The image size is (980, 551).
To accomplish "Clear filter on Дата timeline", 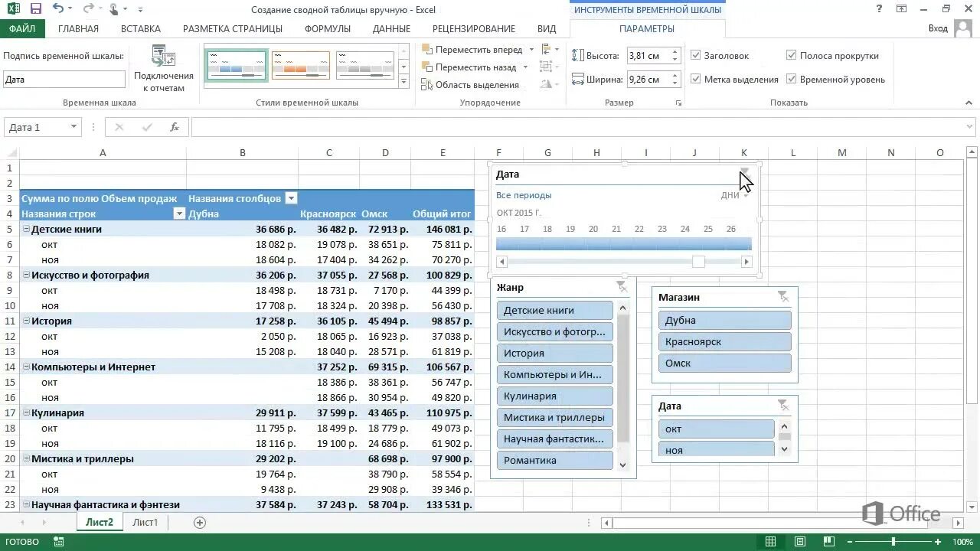I will 744,174.
